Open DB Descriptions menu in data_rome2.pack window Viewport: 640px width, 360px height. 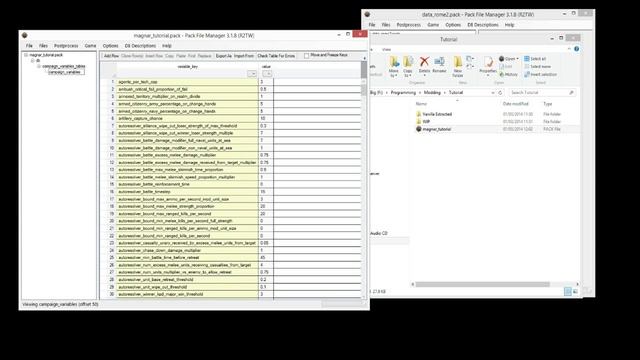[x=483, y=25]
